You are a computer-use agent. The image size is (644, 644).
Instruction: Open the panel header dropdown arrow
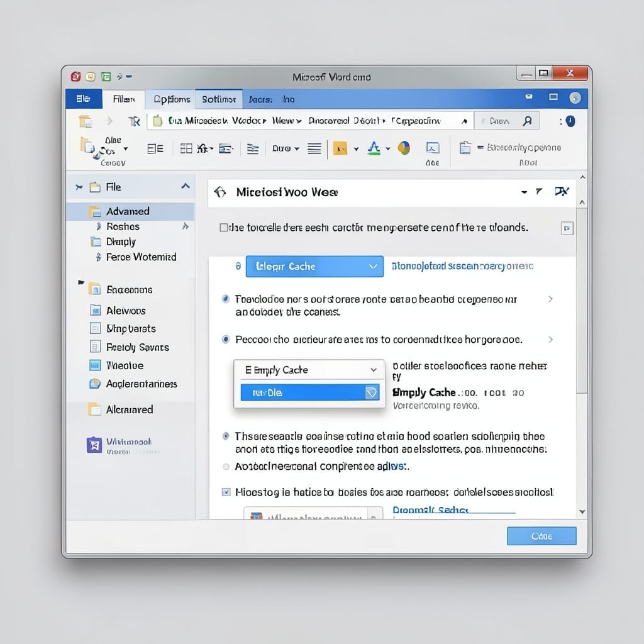pos(524,192)
